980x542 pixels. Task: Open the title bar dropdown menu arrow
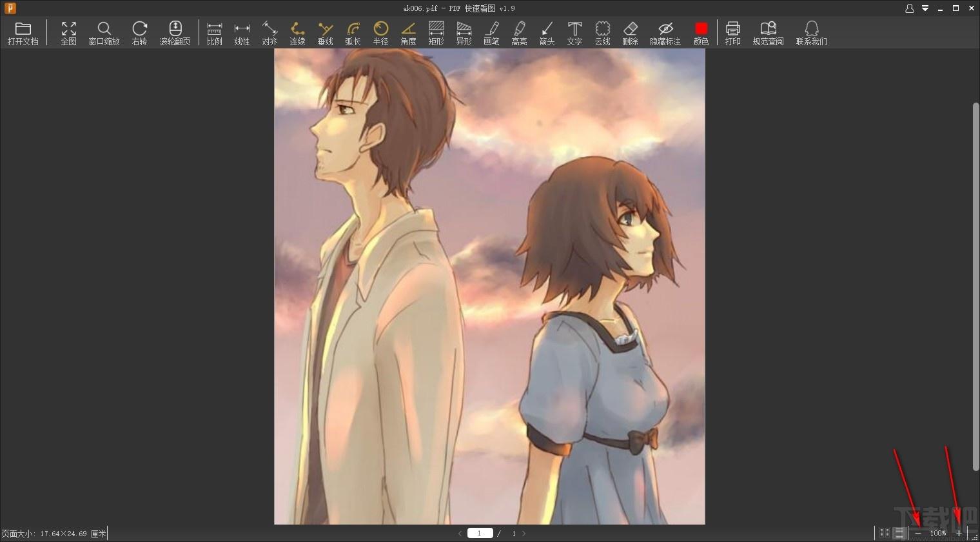[x=925, y=8]
